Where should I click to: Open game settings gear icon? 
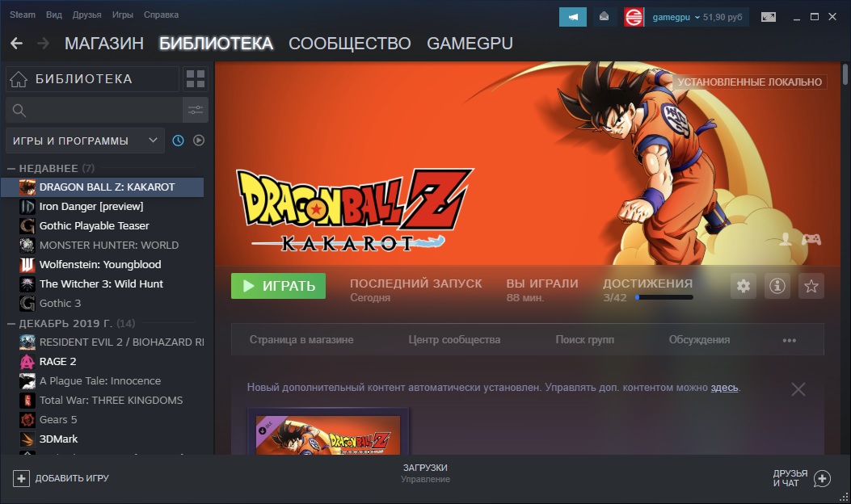pyautogui.click(x=743, y=286)
